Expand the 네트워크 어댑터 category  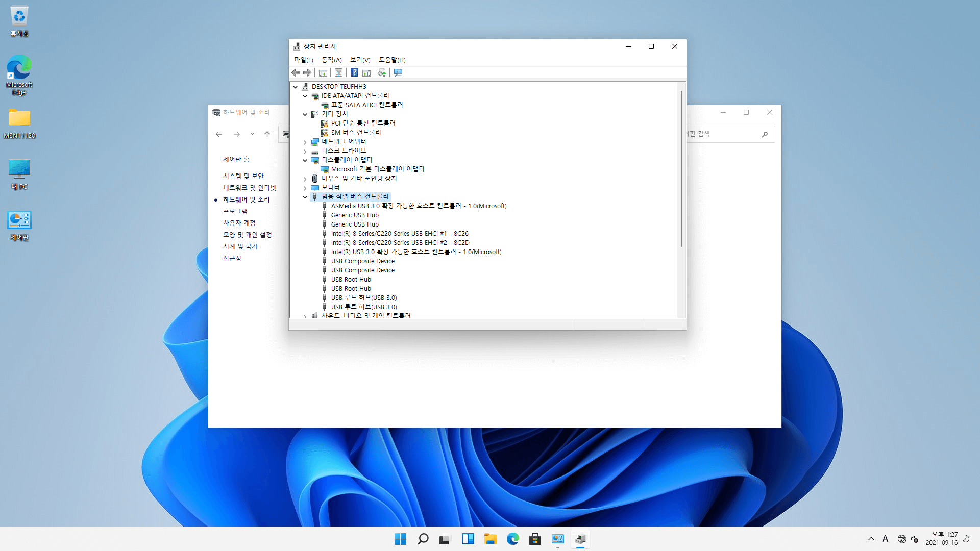coord(305,142)
